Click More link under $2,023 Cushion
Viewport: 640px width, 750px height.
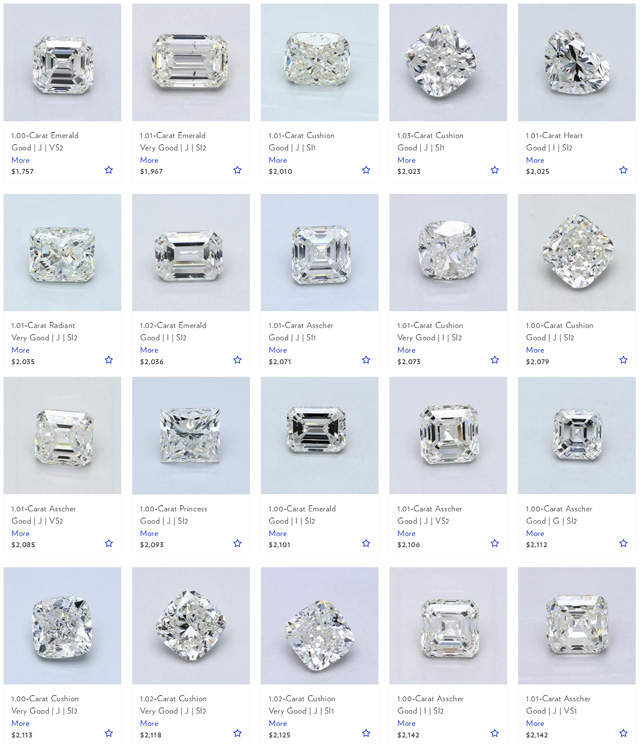tap(406, 160)
